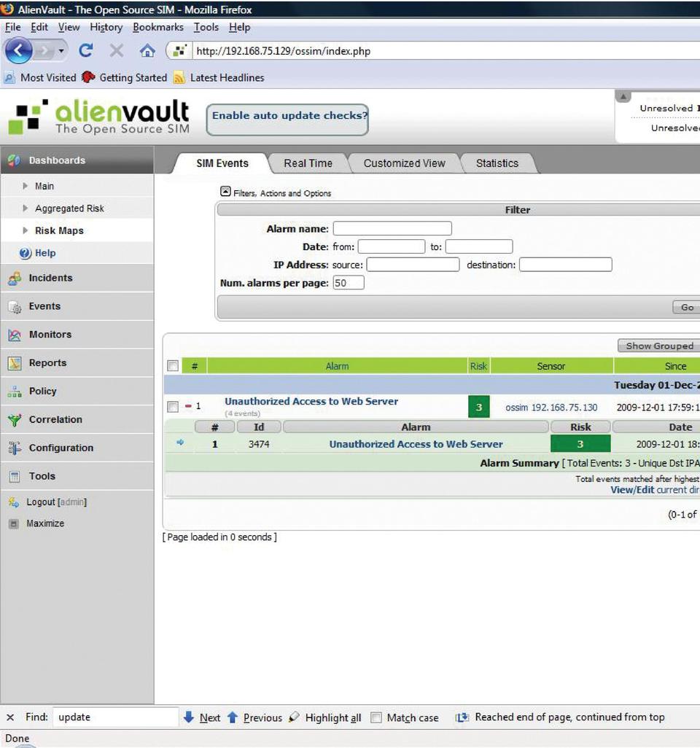Click the Maximize icon in the sidebar
This screenshot has height=748, width=700.
click(15, 523)
